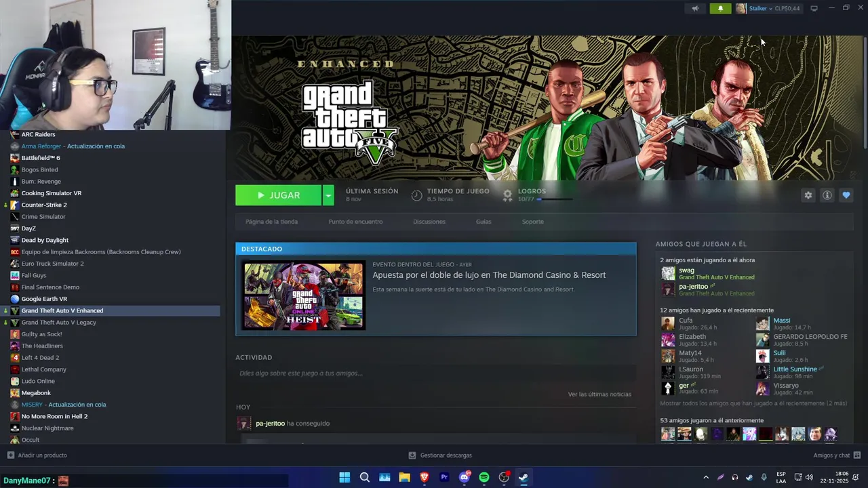Open File Explorer from taskbar
868x488 pixels.
click(x=404, y=477)
